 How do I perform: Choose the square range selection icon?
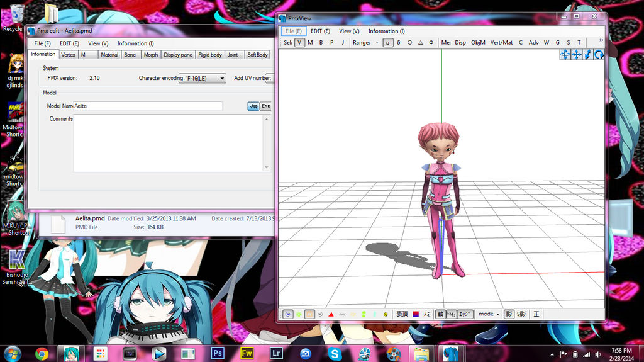(x=387, y=42)
